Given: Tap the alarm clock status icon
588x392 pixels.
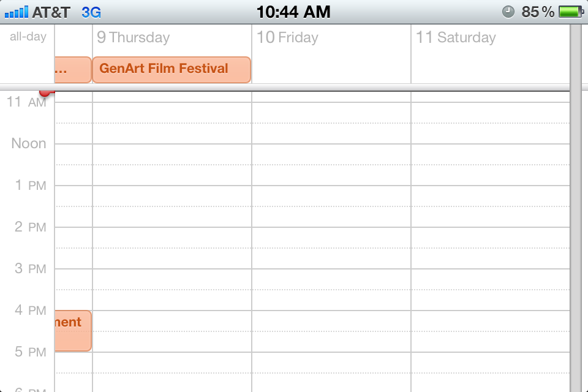Looking at the screenshot, I should (x=508, y=12).
